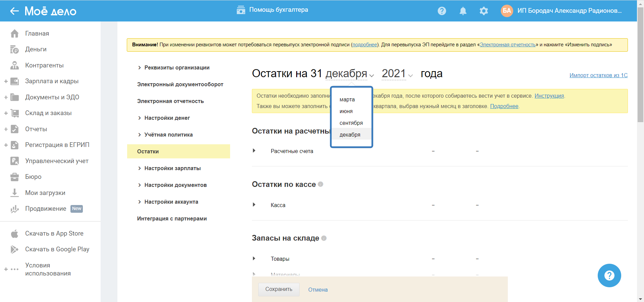644x302 pixels.
Task: Expand the Касса row
Action: (254, 205)
